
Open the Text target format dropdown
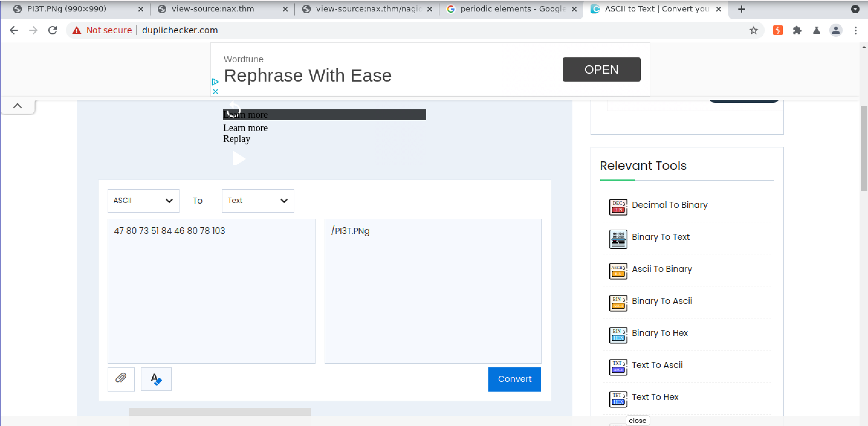257,201
